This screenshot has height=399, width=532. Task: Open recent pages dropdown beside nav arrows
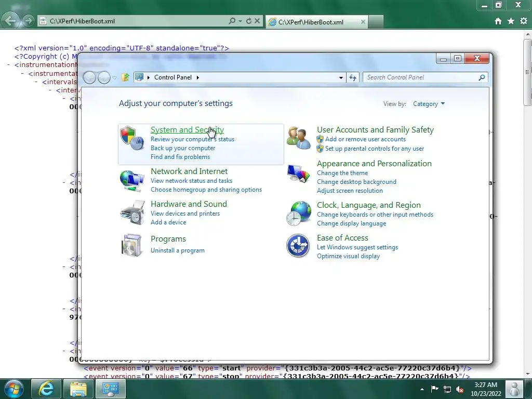(x=114, y=78)
